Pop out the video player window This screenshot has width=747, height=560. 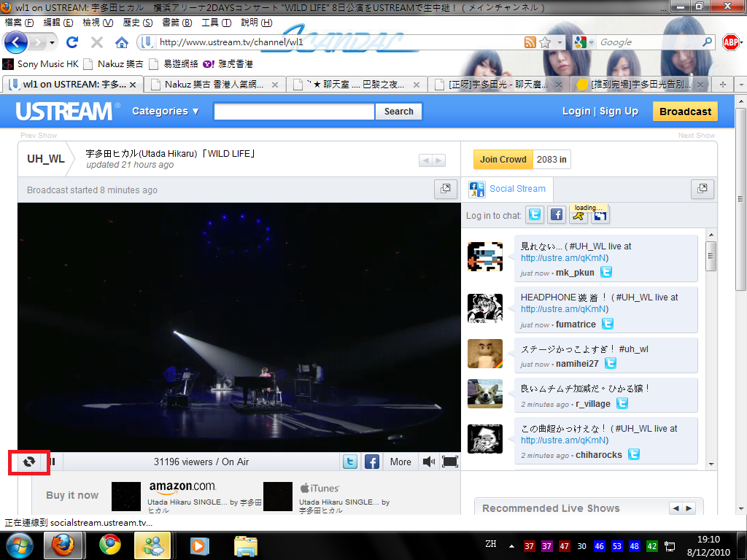[446, 189]
